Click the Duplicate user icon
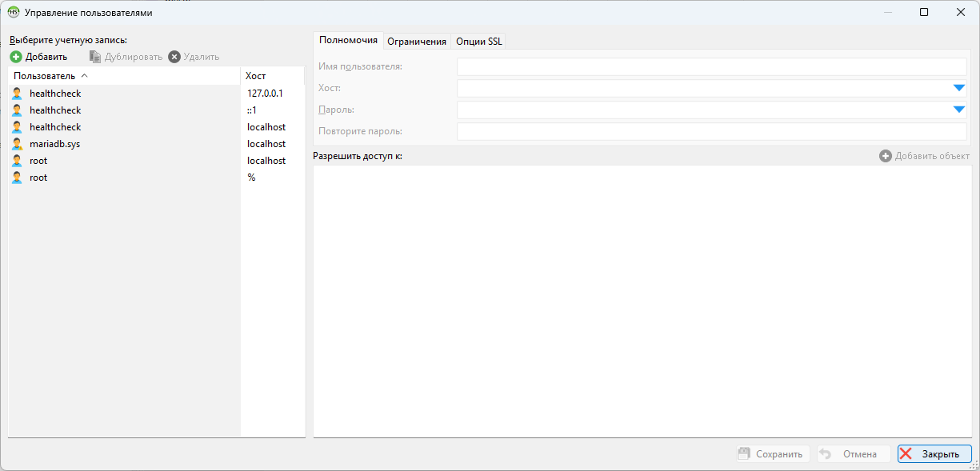 [x=95, y=57]
